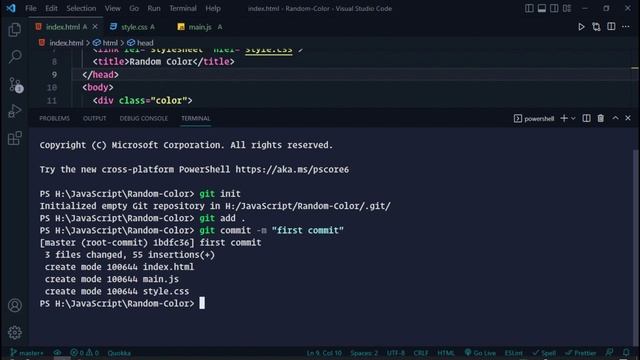Toggle the secondary sidebar layout icon
Screen dimensions: 640x360
coord(554,8)
